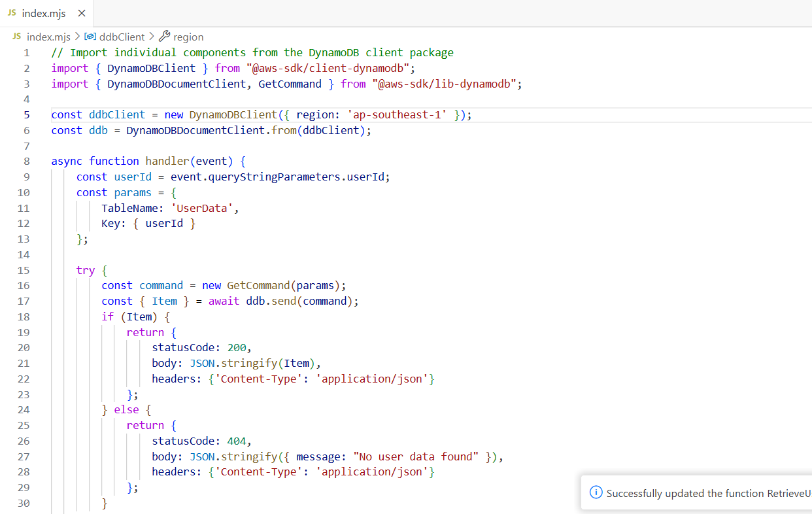Click 'statusCode: 200' value
Viewport: 812px width, 514px height.
point(199,347)
